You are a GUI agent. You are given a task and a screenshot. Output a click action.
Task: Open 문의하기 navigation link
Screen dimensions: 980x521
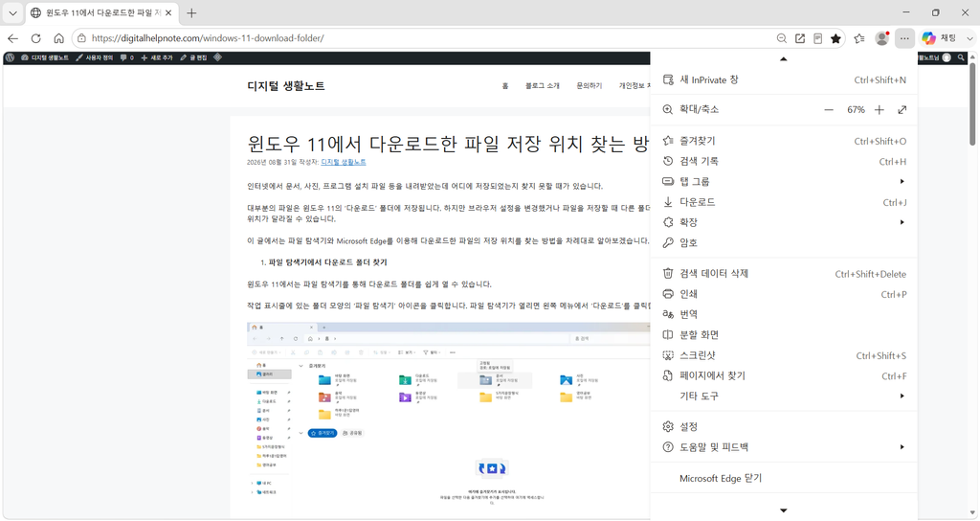[x=590, y=85]
